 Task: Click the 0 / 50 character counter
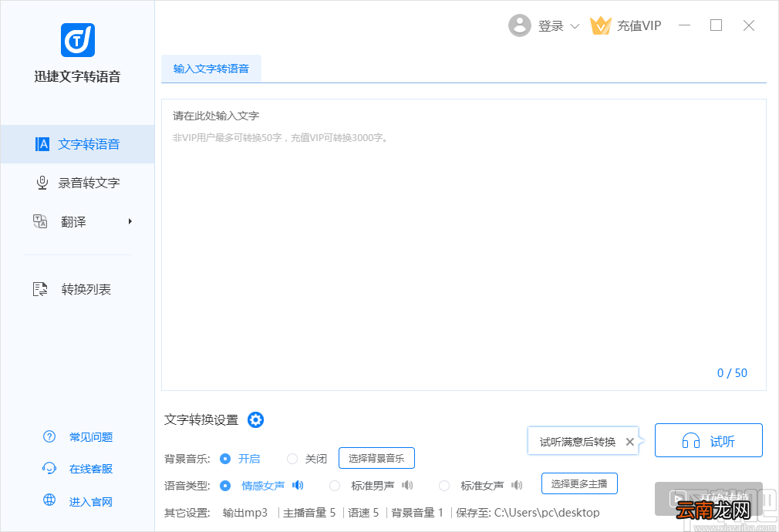pos(732,373)
